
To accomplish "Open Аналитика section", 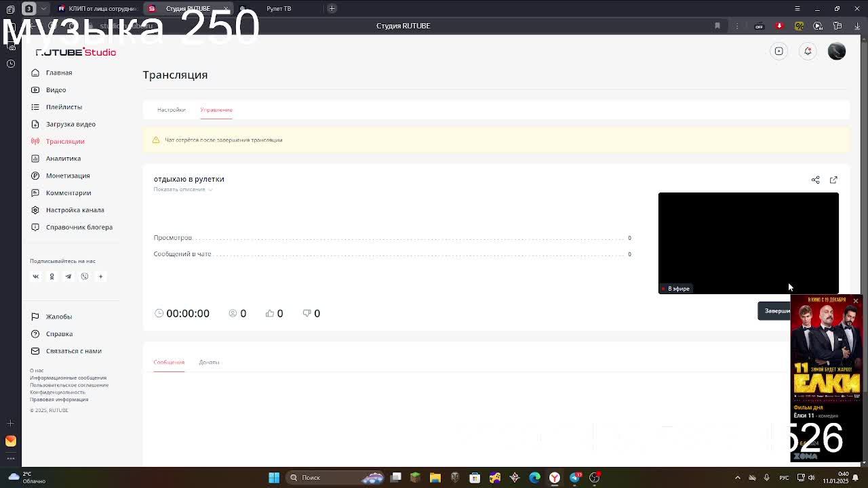I will (56, 159).
